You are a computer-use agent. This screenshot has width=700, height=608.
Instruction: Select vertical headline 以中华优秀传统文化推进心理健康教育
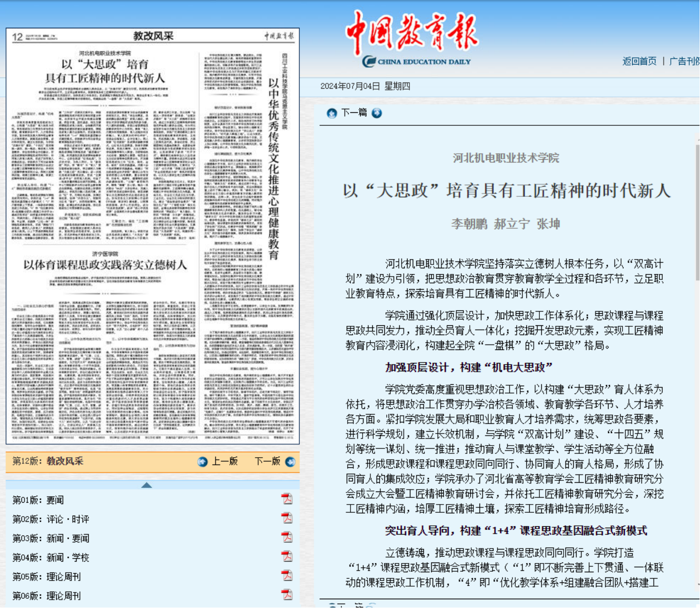(273, 169)
